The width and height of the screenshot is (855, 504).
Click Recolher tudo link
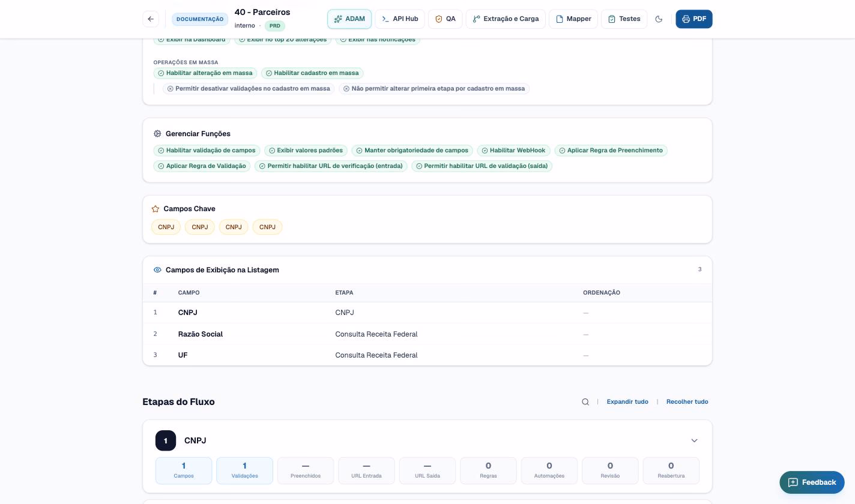point(687,402)
